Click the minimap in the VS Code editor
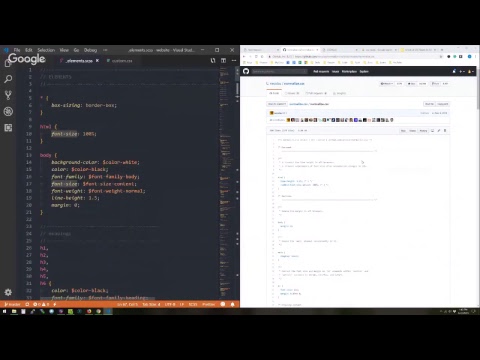 click(226, 182)
